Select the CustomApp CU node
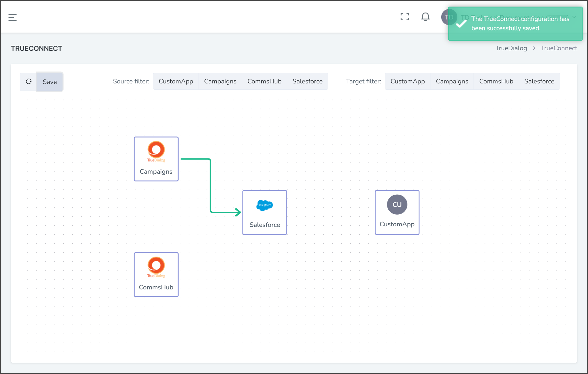 tap(397, 212)
